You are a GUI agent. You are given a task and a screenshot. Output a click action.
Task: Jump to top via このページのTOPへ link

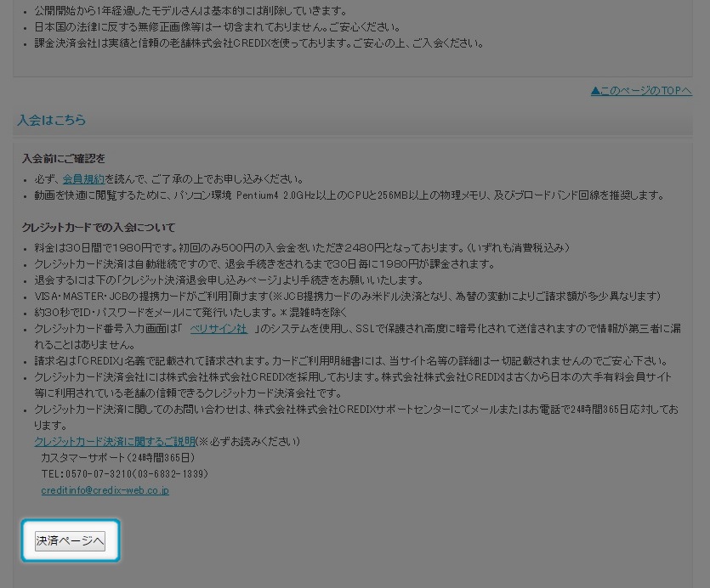click(641, 91)
